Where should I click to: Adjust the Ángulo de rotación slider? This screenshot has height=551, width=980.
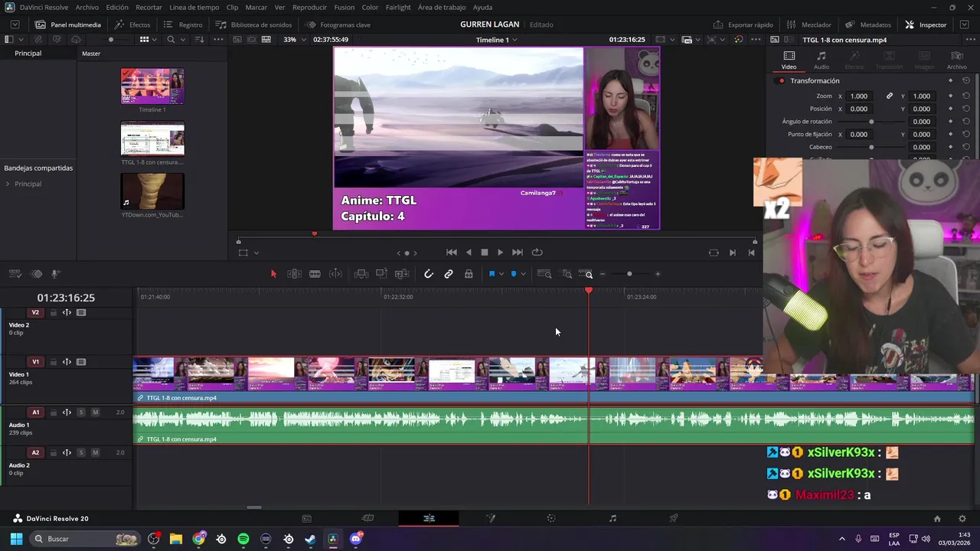tap(871, 122)
